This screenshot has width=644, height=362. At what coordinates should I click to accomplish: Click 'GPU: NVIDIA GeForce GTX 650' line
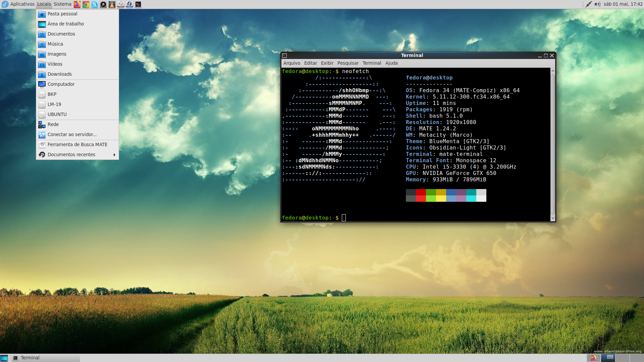tap(451, 173)
